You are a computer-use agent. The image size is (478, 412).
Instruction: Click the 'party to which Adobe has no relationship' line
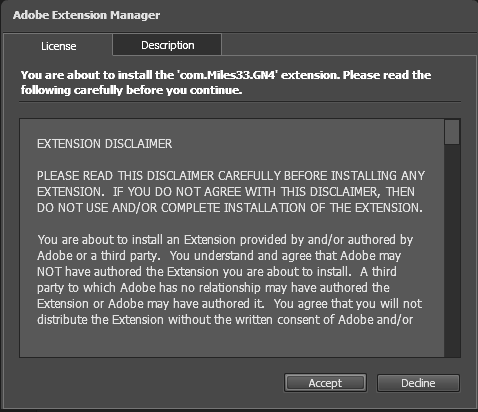tap(213, 288)
